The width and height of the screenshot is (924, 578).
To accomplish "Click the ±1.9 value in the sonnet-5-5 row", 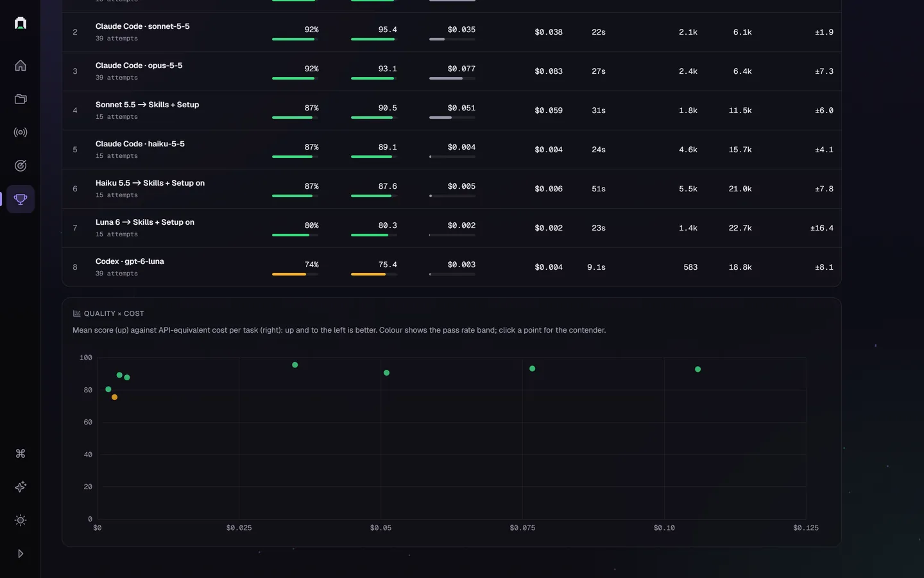I will tap(824, 32).
